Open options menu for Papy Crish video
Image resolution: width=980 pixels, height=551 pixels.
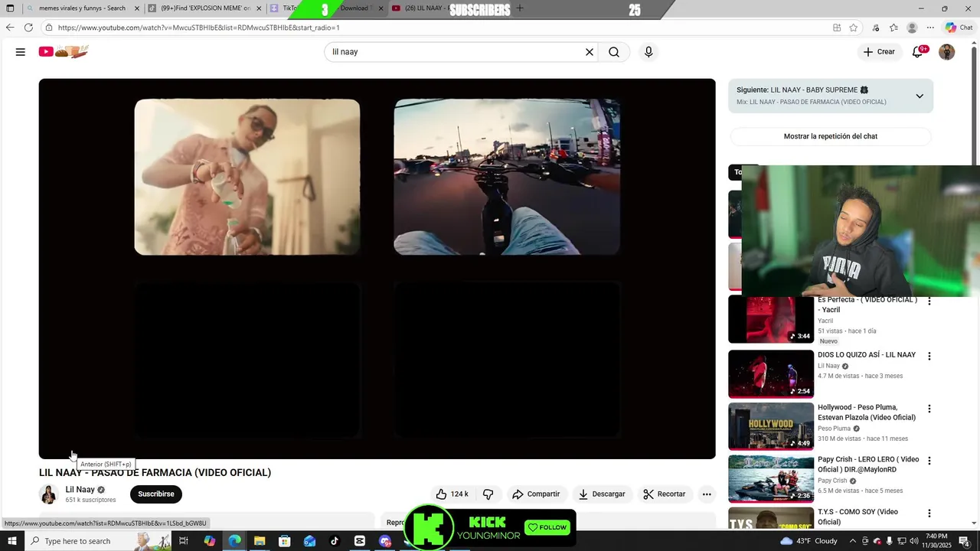click(x=929, y=461)
